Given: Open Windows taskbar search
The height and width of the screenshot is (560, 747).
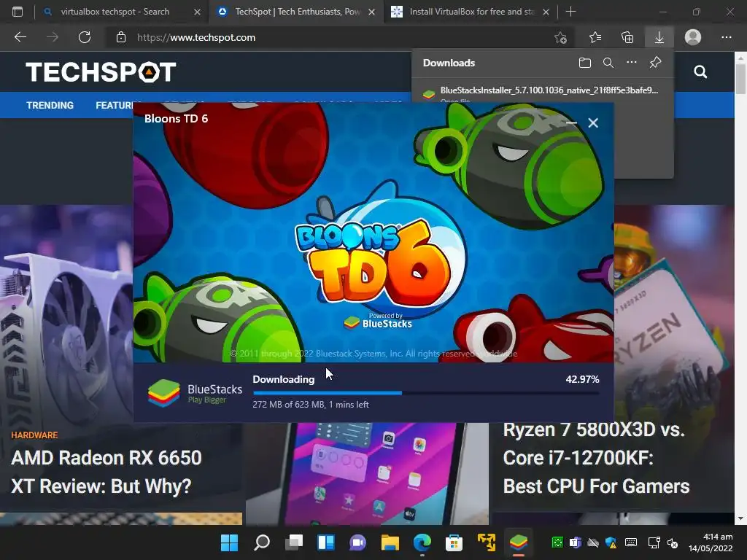Looking at the screenshot, I should (262, 542).
